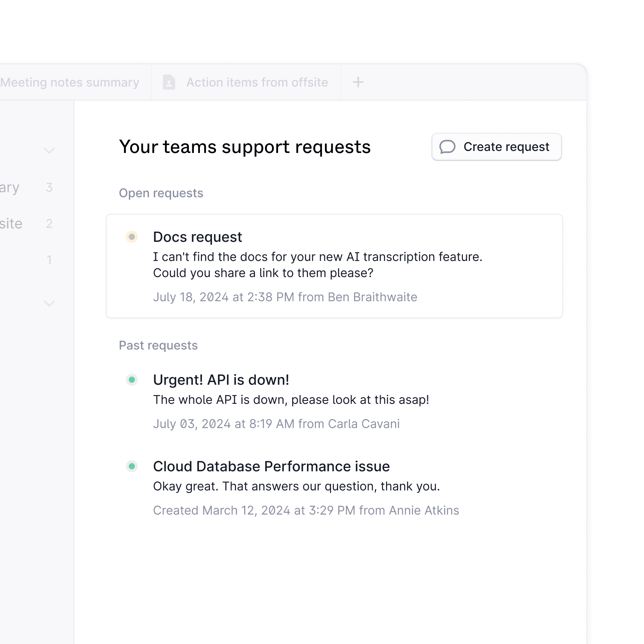Click the Open requests section heading

161,193
